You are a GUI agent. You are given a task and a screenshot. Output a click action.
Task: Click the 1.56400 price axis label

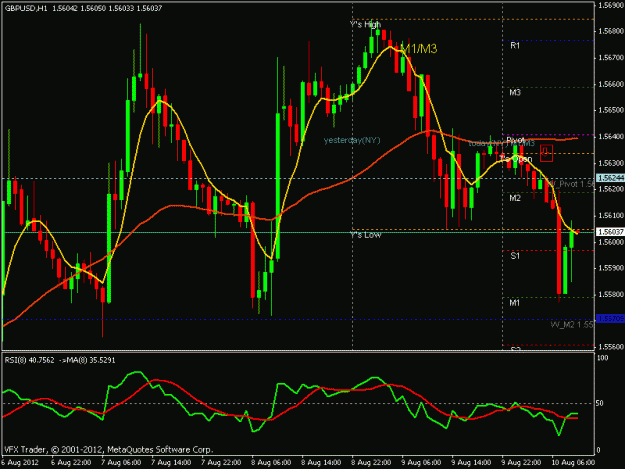611,137
